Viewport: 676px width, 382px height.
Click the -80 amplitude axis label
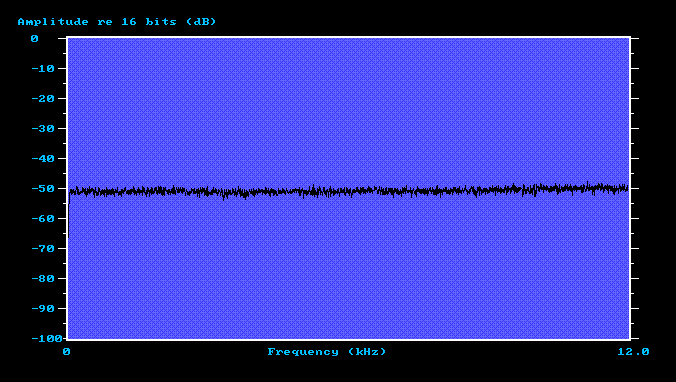[x=43, y=279]
